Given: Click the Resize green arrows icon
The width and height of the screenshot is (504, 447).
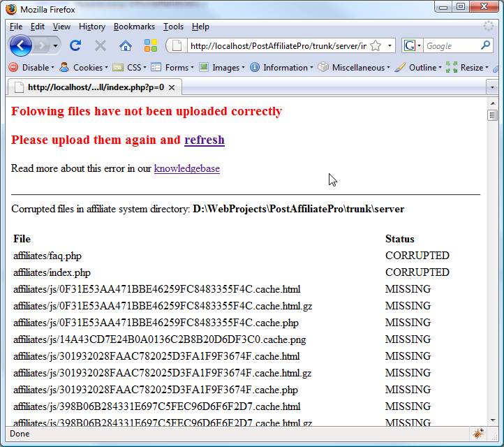Looking at the screenshot, I should [452, 67].
